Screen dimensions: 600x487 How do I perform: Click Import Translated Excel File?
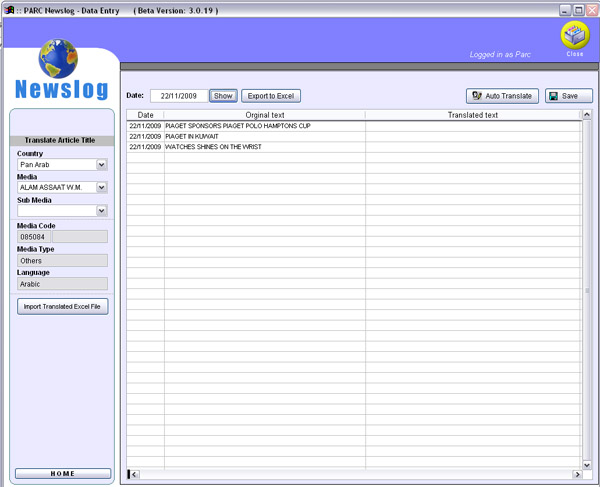click(62, 306)
